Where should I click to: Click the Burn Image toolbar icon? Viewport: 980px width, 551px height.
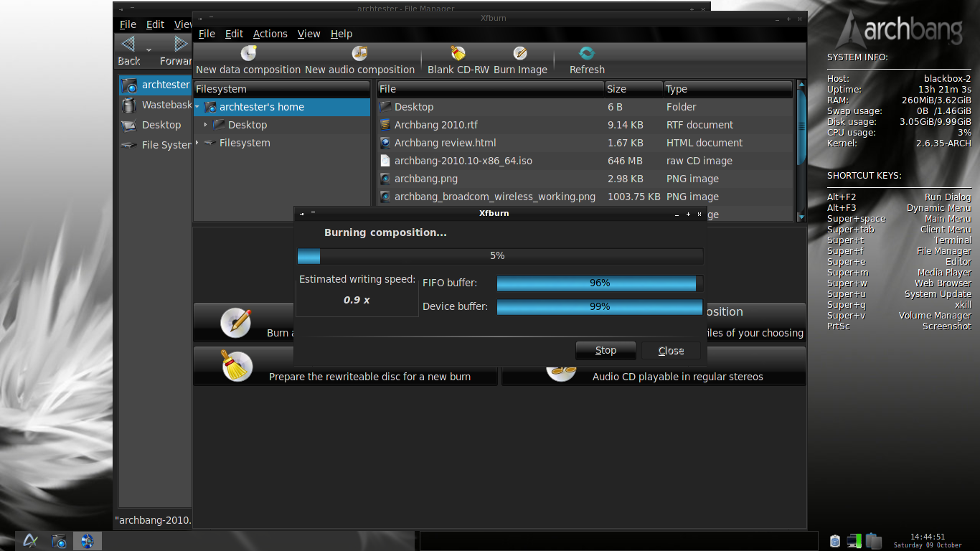point(520,53)
